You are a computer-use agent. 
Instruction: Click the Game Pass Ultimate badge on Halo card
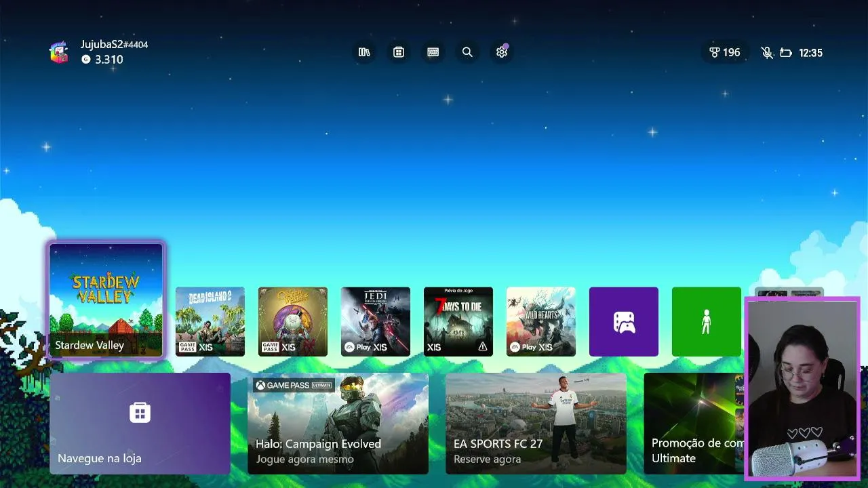pyautogui.click(x=294, y=385)
